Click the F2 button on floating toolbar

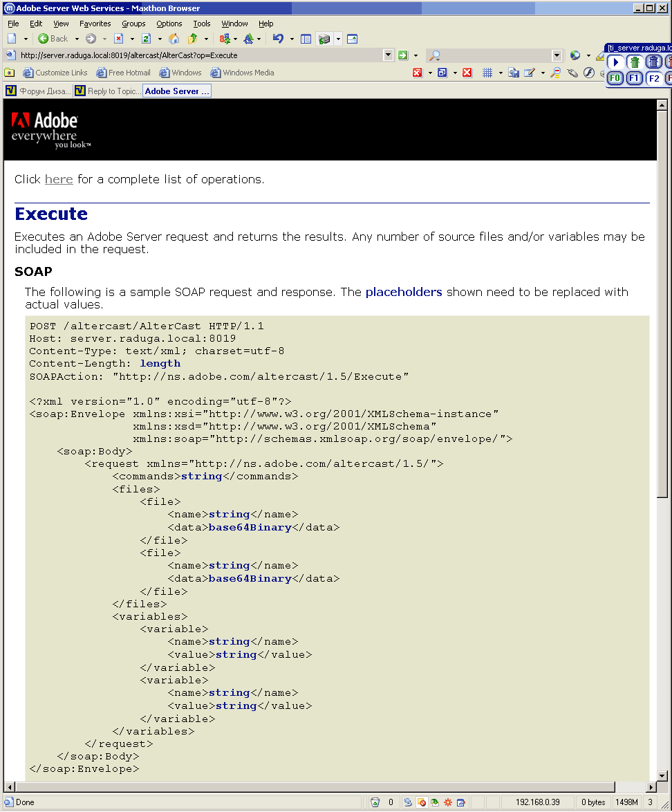click(655, 78)
